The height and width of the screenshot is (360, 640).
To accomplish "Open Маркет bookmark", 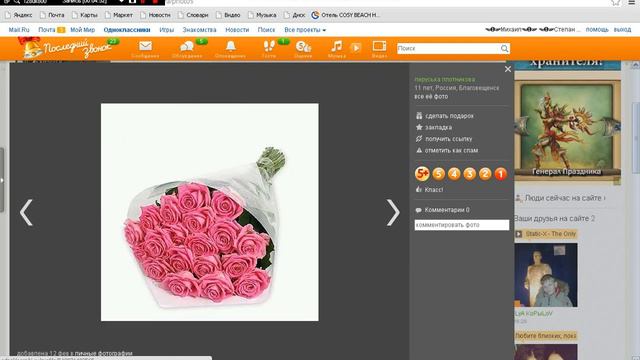I will point(119,15).
